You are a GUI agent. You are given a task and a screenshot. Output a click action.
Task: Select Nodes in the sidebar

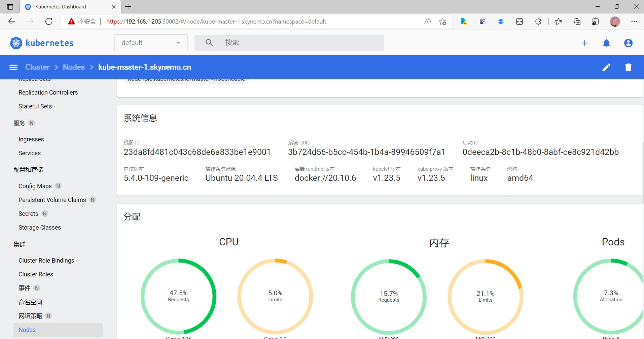(x=58, y=330)
